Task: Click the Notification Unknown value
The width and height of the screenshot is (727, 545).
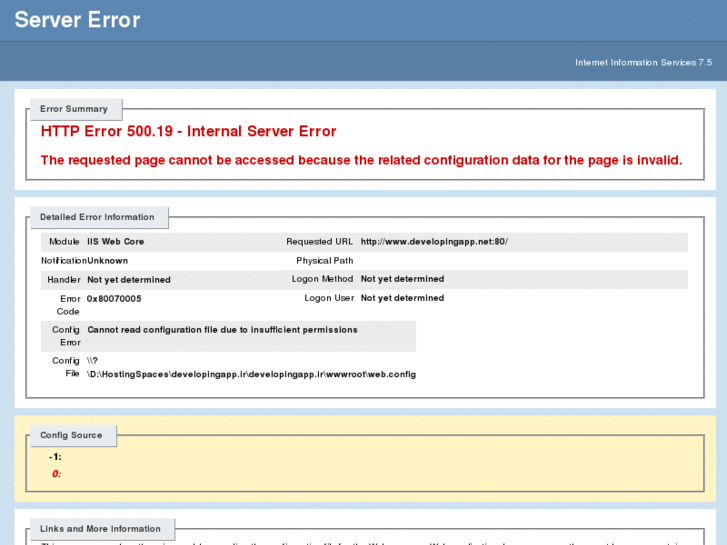Action: tap(108, 261)
